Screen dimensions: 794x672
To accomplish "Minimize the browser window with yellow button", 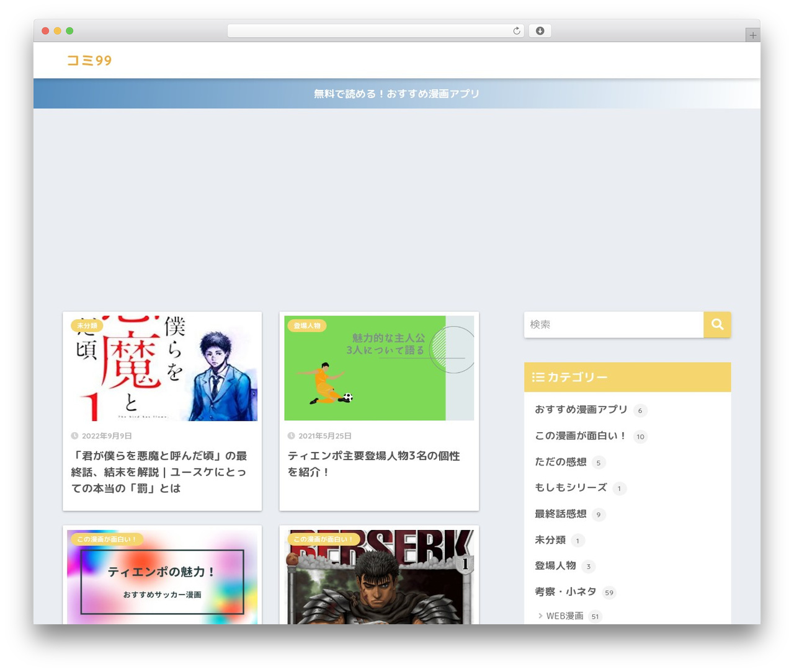I will [x=58, y=31].
